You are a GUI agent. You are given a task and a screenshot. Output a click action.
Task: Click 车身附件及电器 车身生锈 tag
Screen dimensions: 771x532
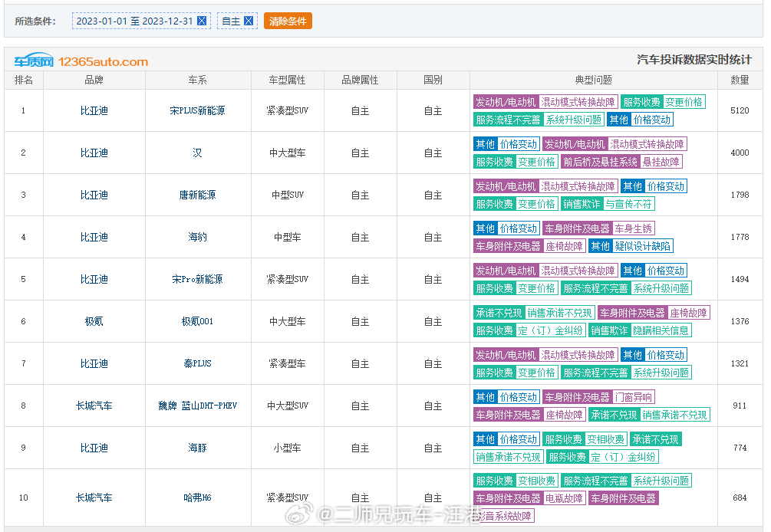pyautogui.click(x=599, y=229)
